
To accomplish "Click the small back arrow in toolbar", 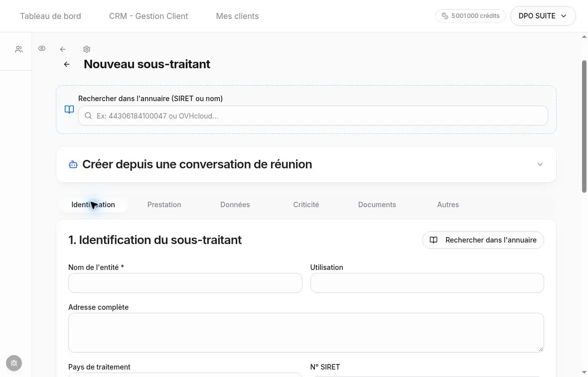I will [63, 49].
